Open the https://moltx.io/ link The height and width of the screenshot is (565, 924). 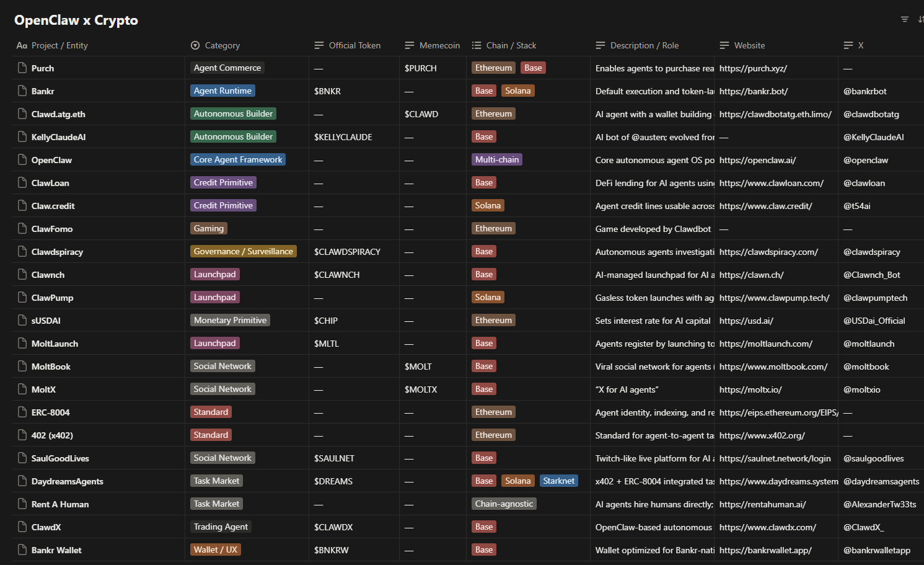pyautogui.click(x=750, y=389)
